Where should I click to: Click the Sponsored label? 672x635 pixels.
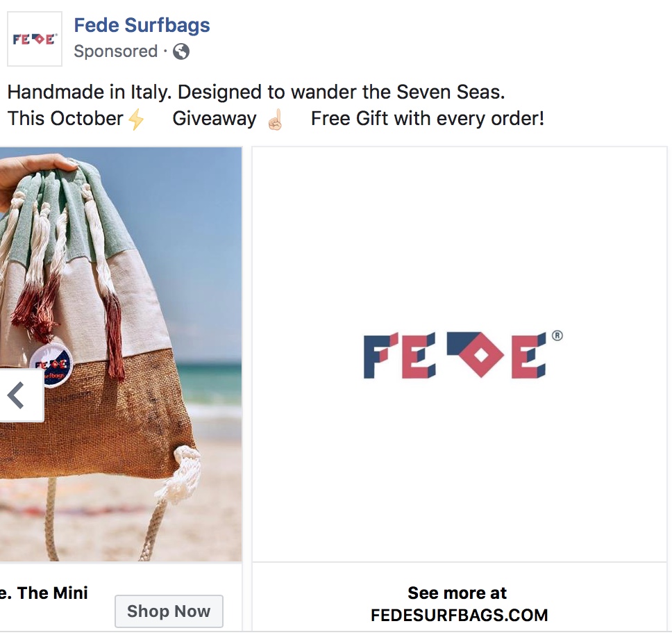pos(116,51)
